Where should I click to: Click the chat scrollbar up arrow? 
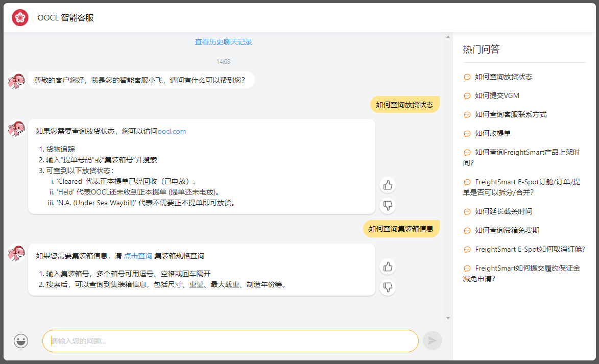pyautogui.click(x=448, y=37)
